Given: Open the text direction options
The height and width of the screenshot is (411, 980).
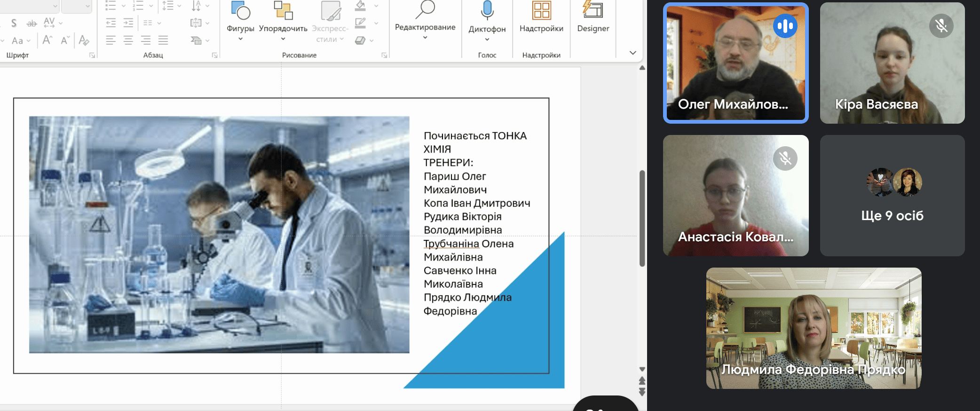Looking at the screenshot, I should pos(200,6).
